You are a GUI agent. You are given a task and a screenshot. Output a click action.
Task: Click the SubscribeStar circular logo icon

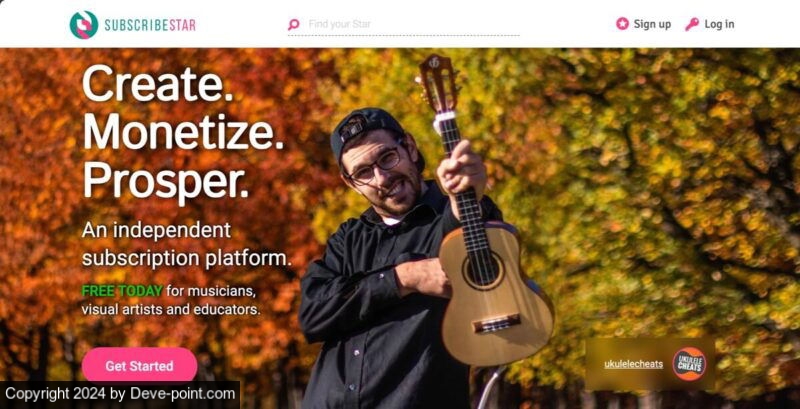(x=84, y=24)
